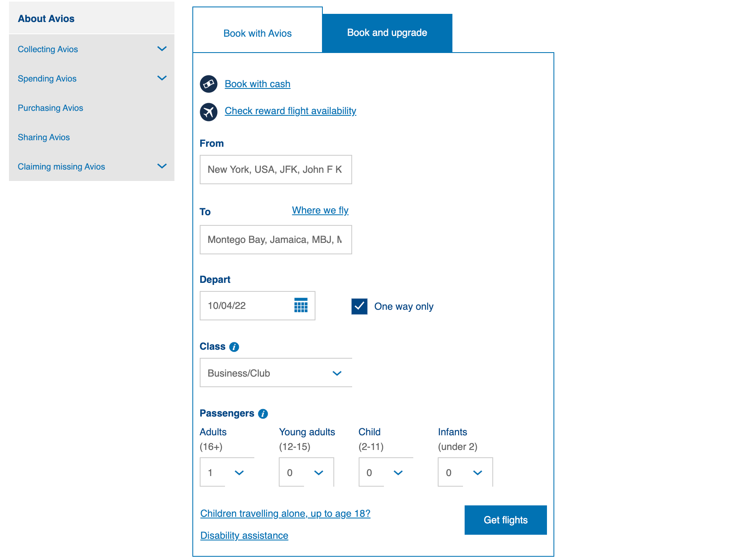Viewport: 732px width, 560px height.
Task: Open the Sharing Avios sidebar item
Action: tap(44, 137)
